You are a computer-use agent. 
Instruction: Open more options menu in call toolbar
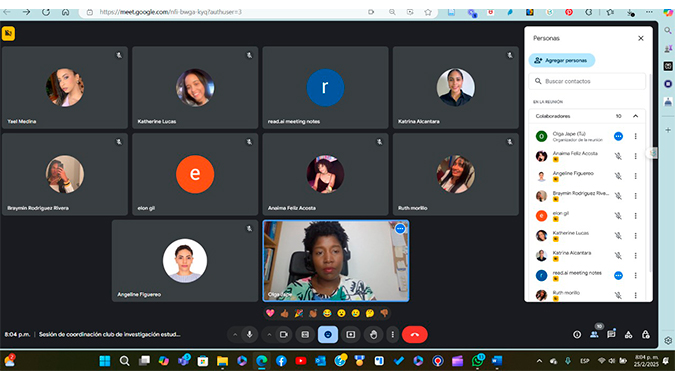pyautogui.click(x=392, y=334)
